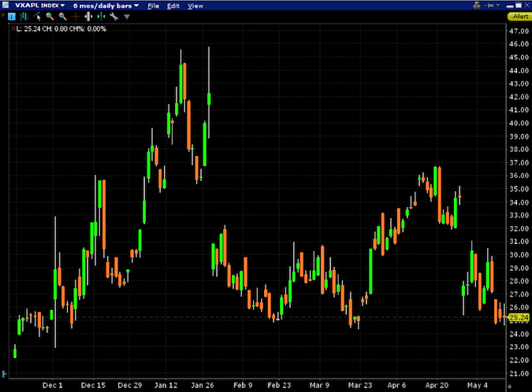
Task: Click the window grouping blocks icon
Action: pyautogui.click(x=477, y=5)
